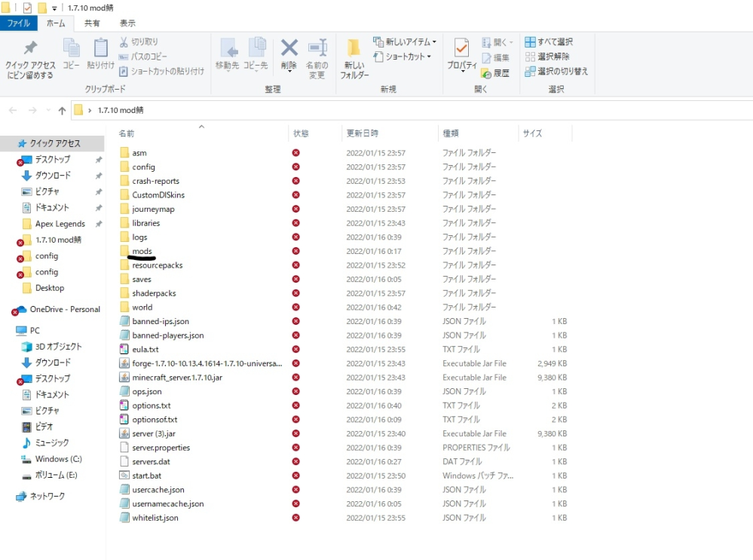Screen dimensions: 753x560
Task: Select 3D オブジェクト in sidebar
Action: [x=58, y=347]
